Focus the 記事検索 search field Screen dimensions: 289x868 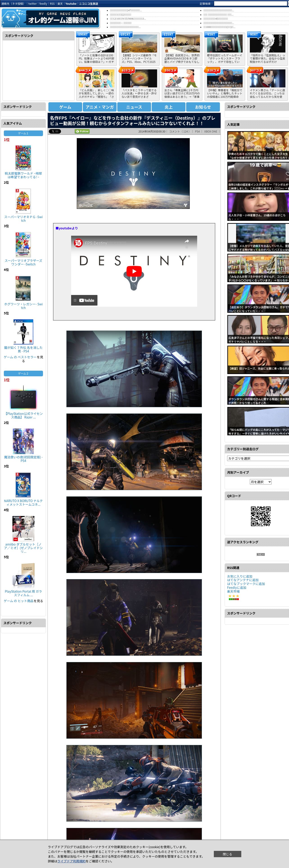click(x=250, y=4)
